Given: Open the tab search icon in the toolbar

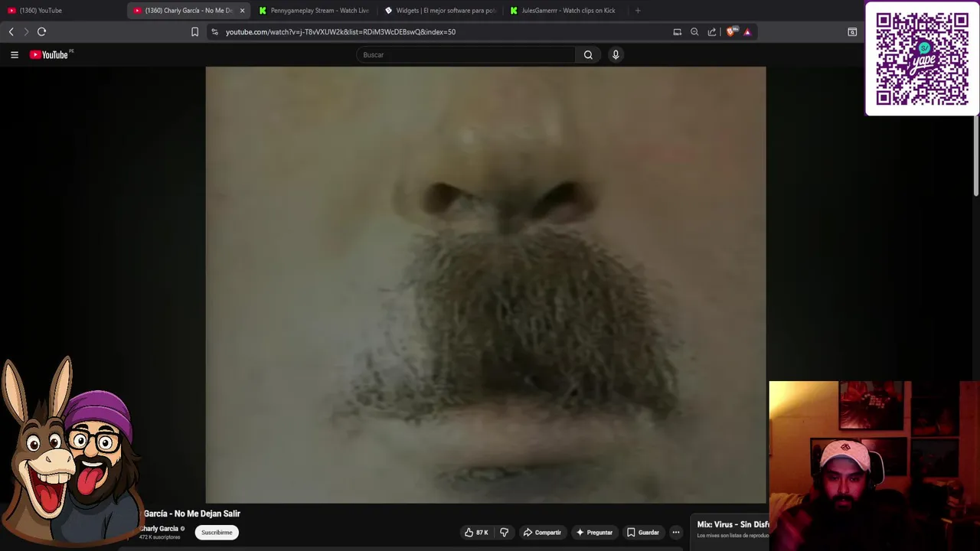Looking at the screenshot, I should (x=852, y=31).
